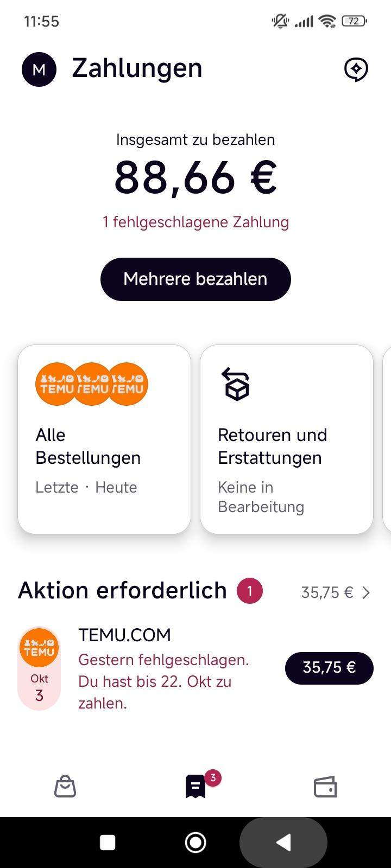The width and height of the screenshot is (391, 868).
Task: Tap the payments receipt tab with badge 3
Action: 196,787
